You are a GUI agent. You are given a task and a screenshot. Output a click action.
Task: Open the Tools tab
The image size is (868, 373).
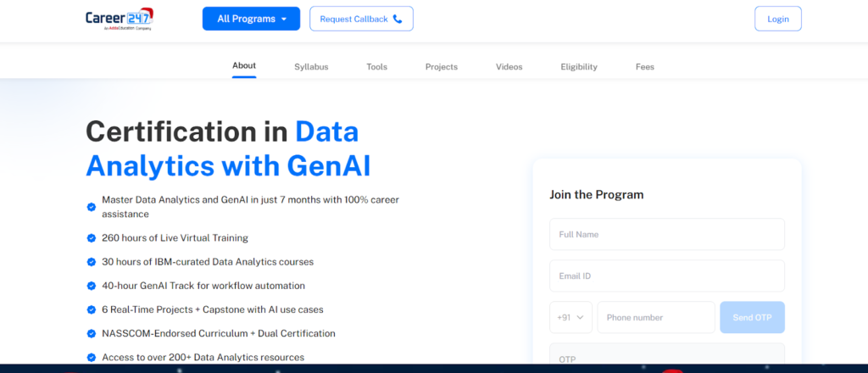[x=376, y=67]
